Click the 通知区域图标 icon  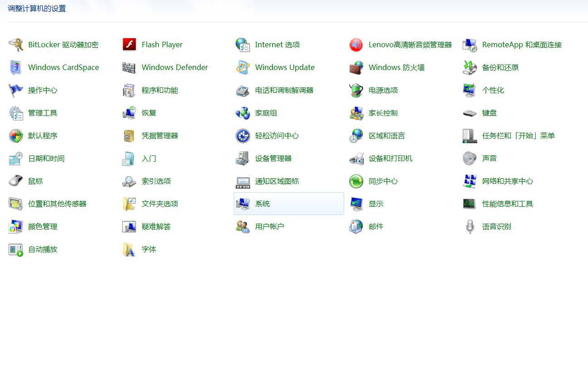coord(243,182)
